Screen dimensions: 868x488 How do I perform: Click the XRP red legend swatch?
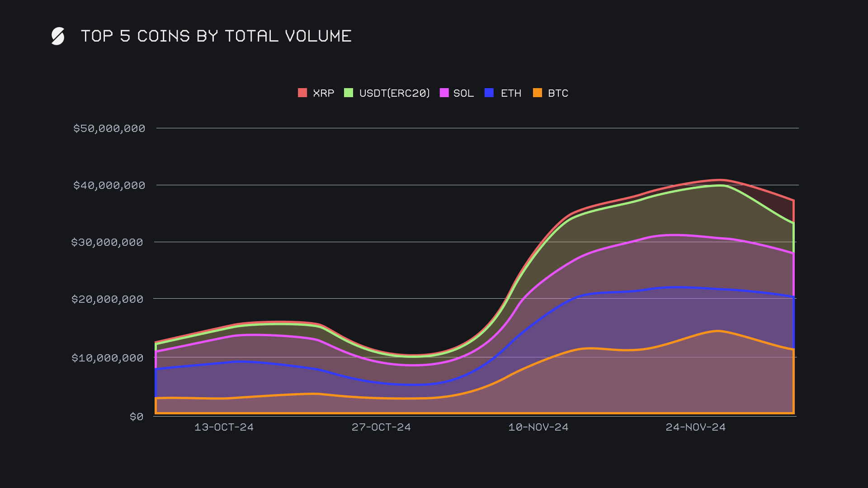(302, 93)
